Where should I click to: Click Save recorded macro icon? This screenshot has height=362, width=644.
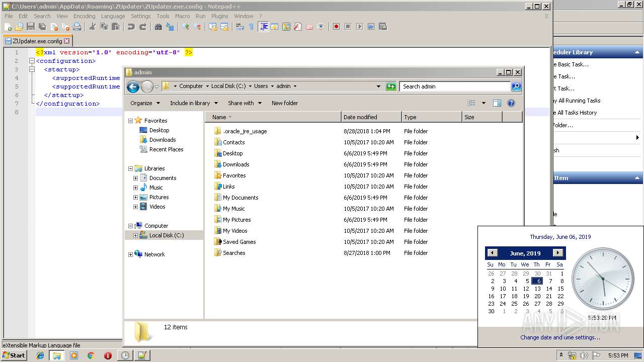pos(382,27)
